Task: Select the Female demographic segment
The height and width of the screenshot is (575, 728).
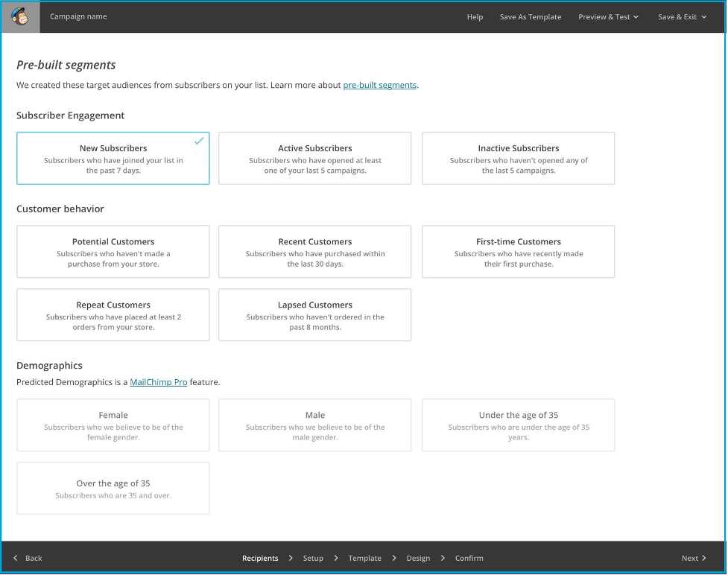Action: tap(113, 425)
